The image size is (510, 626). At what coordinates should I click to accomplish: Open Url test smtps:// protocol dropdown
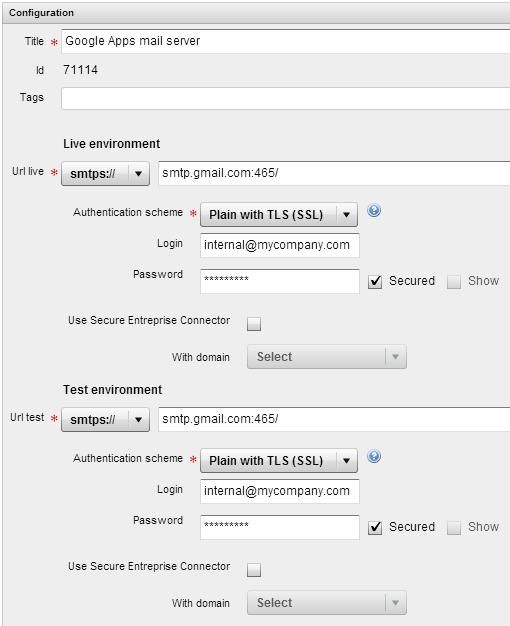[x=105, y=420]
